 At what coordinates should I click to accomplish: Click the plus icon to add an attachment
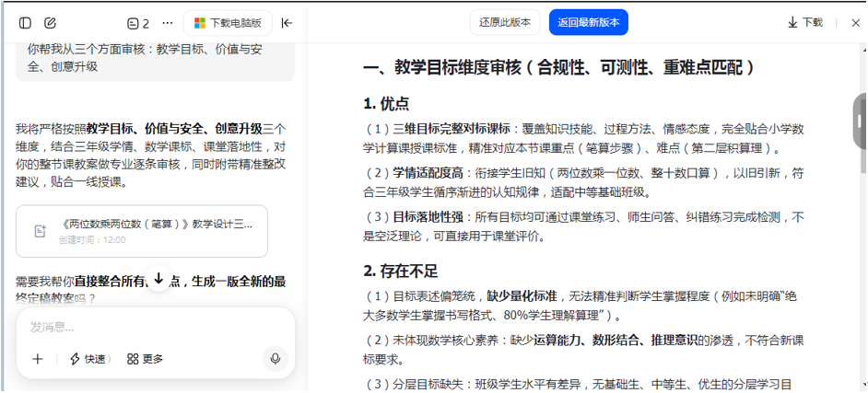tap(38, 359)
